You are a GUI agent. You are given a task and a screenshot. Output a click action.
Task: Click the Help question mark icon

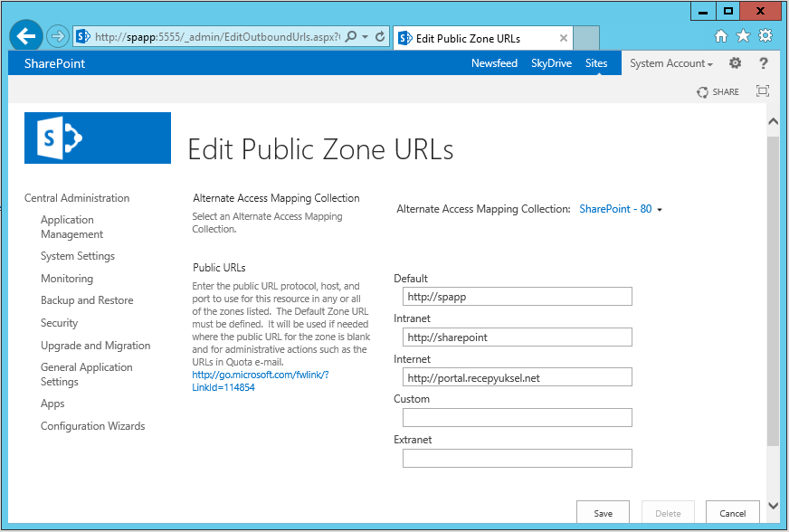[x=764, y=63]
